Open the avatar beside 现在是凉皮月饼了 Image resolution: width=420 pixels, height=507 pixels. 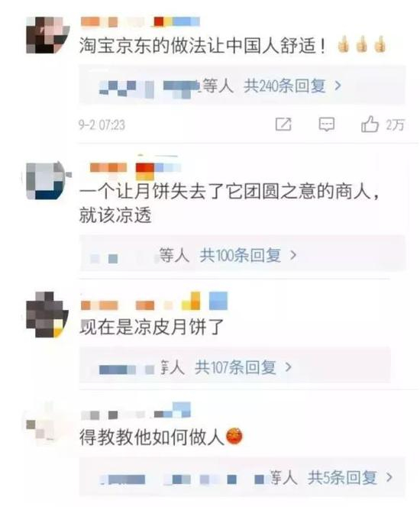pyautogui.click(x=47, y=315)
